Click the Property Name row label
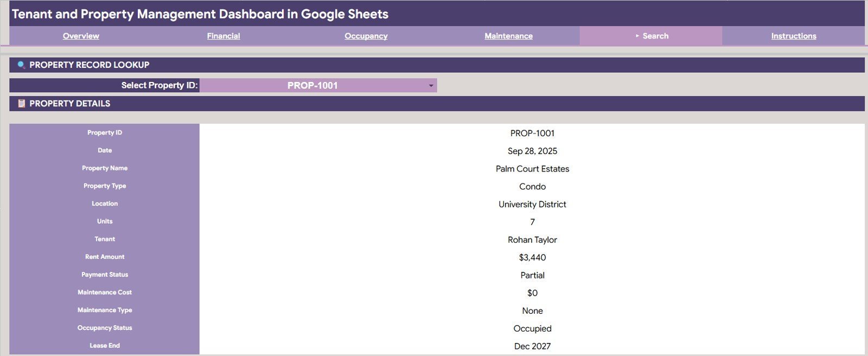868x356 pixels. click(105, 168)
